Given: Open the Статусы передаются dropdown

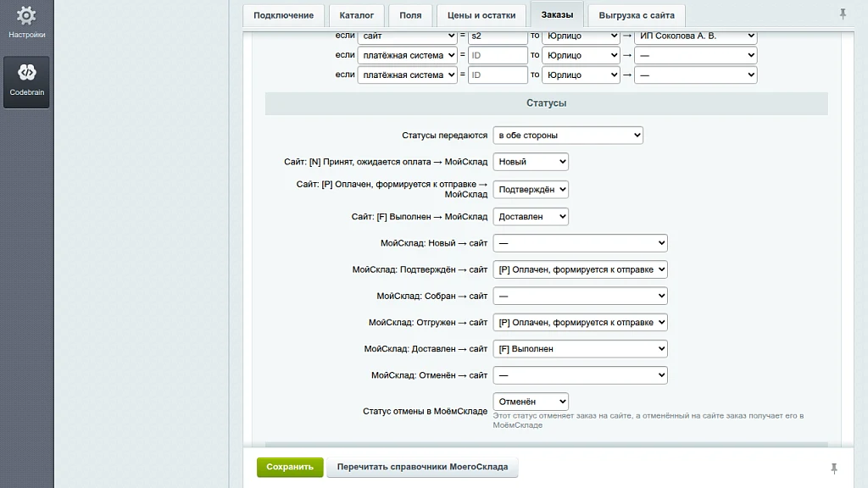Looking at the screenshot, I should [x=568, y=135].
